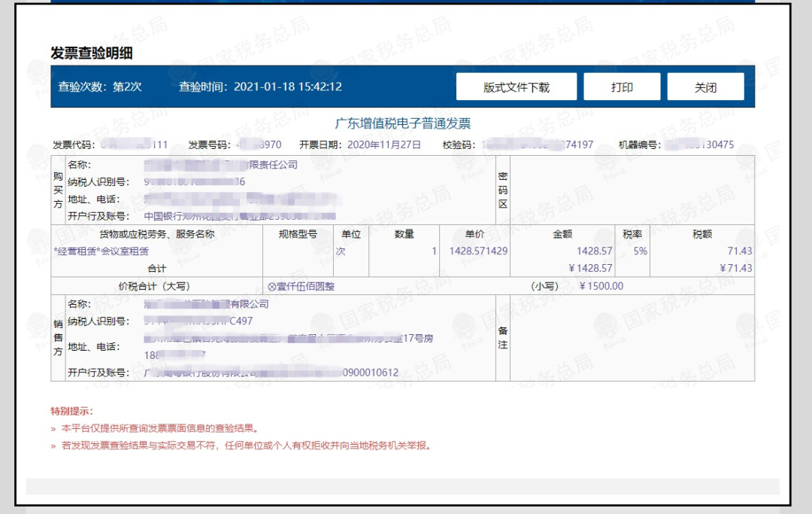Viewport: 812px width, 514px height.
Task: Click the 密码区 cell label
Action: (503, 190)
